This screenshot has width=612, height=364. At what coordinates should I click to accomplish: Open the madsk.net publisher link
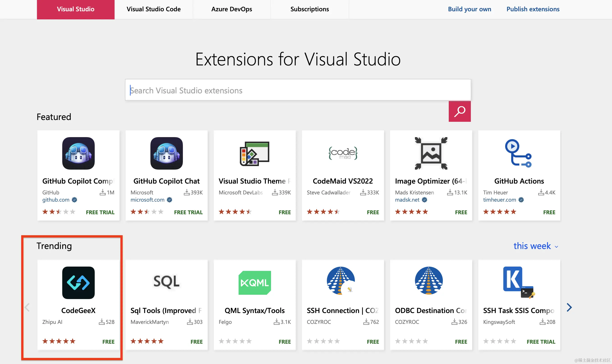[x=407, y=200]
